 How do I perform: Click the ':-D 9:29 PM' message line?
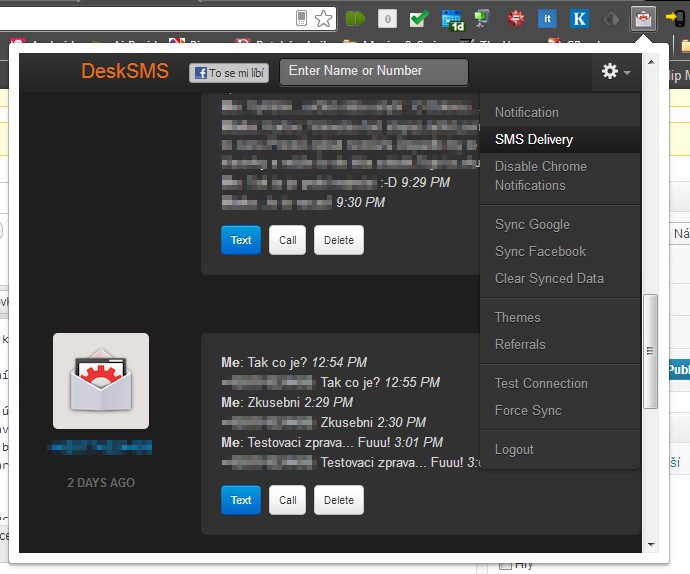[336, 182]
